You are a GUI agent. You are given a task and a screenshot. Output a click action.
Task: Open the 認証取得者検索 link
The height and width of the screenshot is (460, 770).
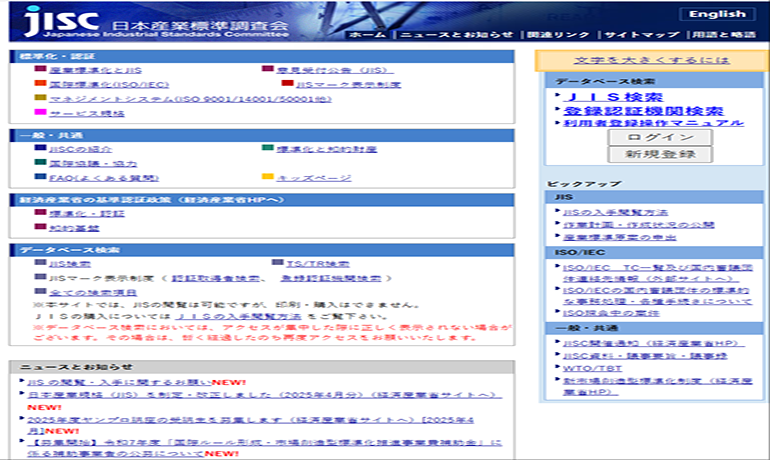[216, 278]
